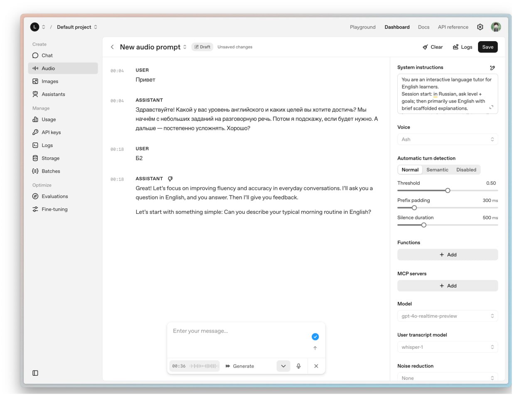This screenshot has width=532, height=414.
Task: Set turn detection to Disabled
Action: (x=466, y=170)
